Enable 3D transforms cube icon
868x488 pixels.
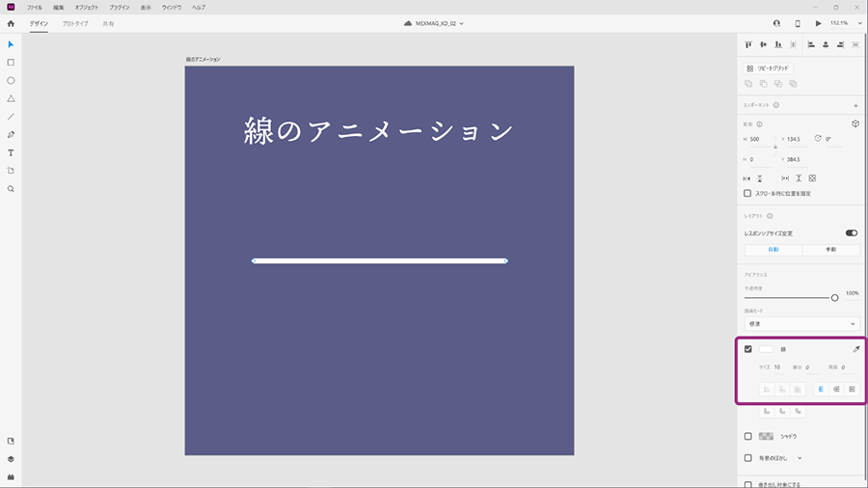855,124
